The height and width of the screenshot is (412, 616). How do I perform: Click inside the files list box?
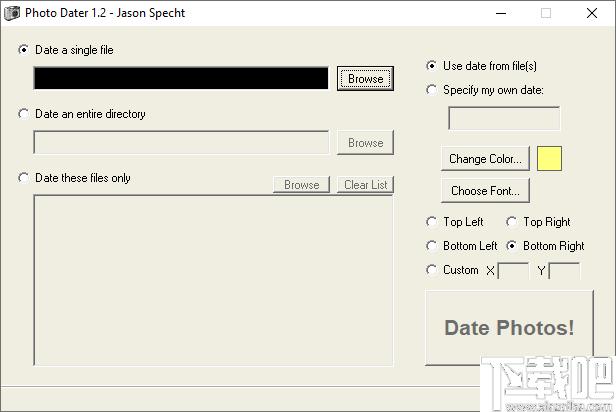[213, 280]
